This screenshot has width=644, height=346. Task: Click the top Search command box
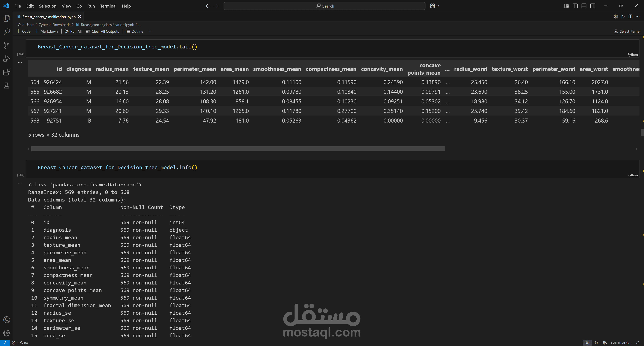tap(324, 6)
